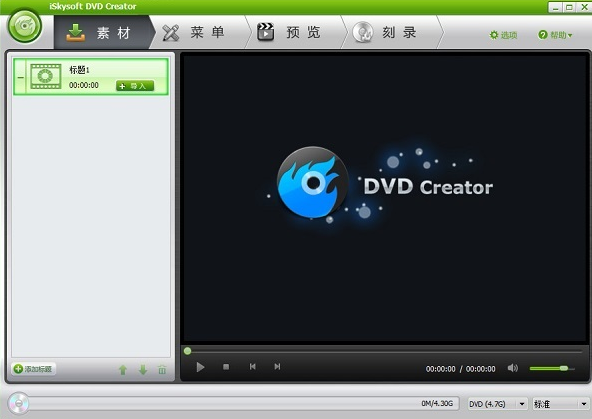
Task: Go to the 预览 (Preview) tab
Action: click(295, 33)
